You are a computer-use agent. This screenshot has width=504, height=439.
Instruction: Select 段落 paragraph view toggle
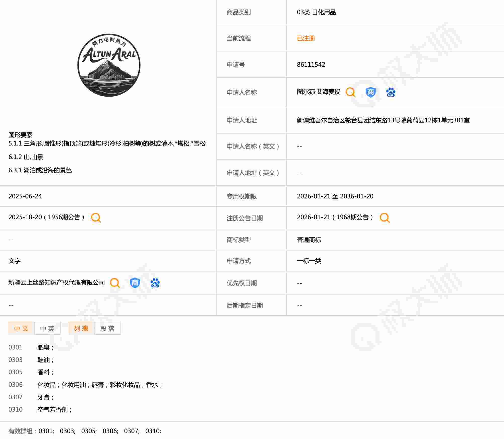[x=108, y=328]
